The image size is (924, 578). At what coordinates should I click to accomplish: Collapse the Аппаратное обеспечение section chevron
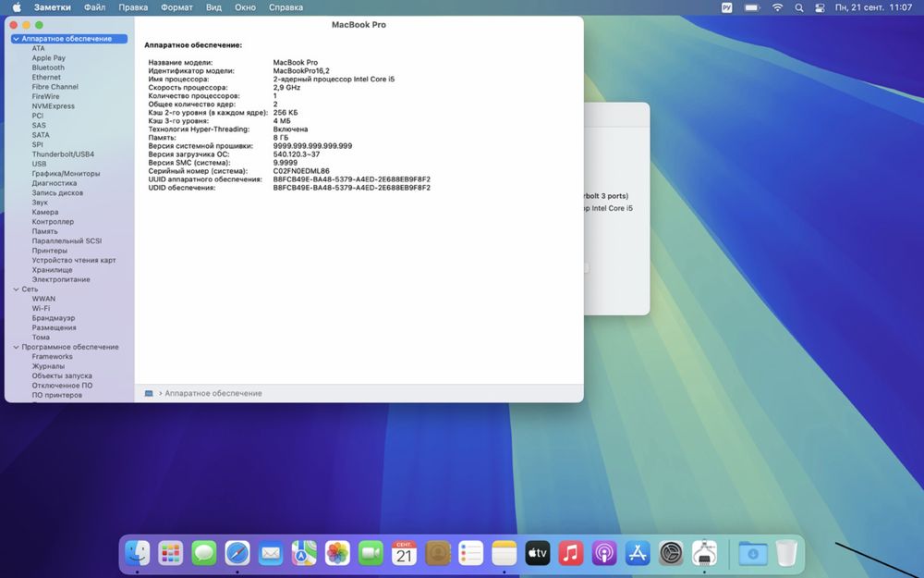tap(16, 39)
